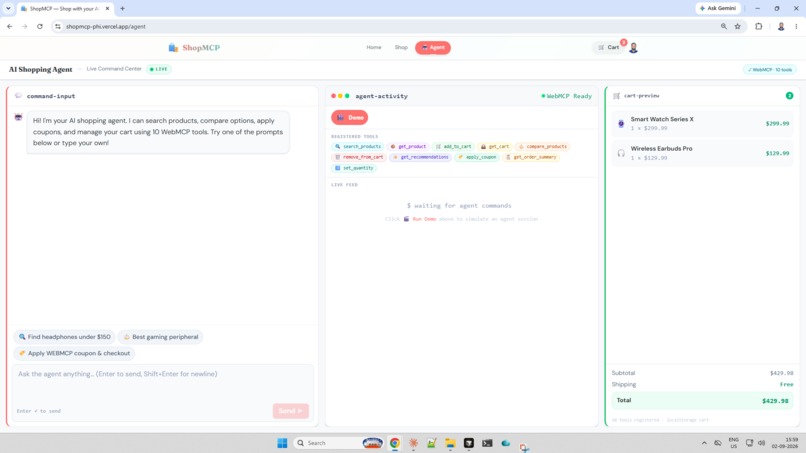
Task: Click the get_cart tool chip
Action: [494, 147]
